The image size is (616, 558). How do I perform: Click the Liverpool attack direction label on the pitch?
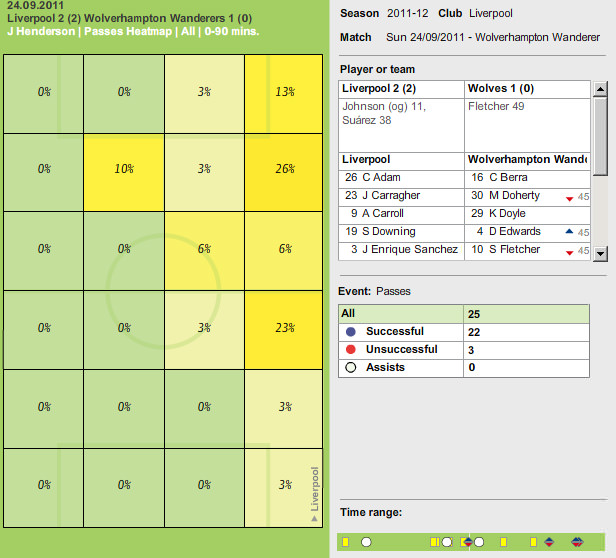(314, 494)
